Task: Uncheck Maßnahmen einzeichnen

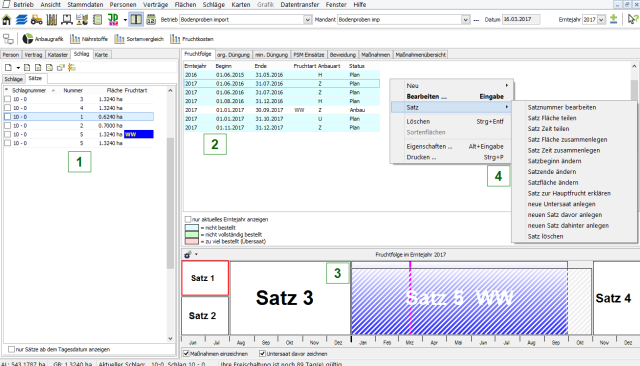Action: click(186, 354)
